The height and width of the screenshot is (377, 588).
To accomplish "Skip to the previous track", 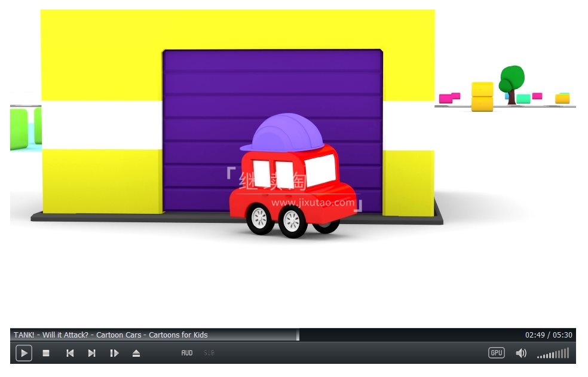I will (x=70, y=353).
